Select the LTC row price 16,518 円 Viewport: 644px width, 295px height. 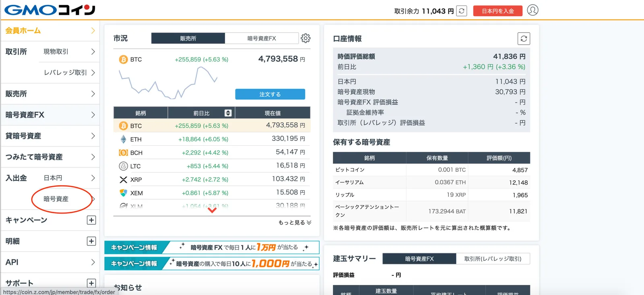(x=290, y=165)
